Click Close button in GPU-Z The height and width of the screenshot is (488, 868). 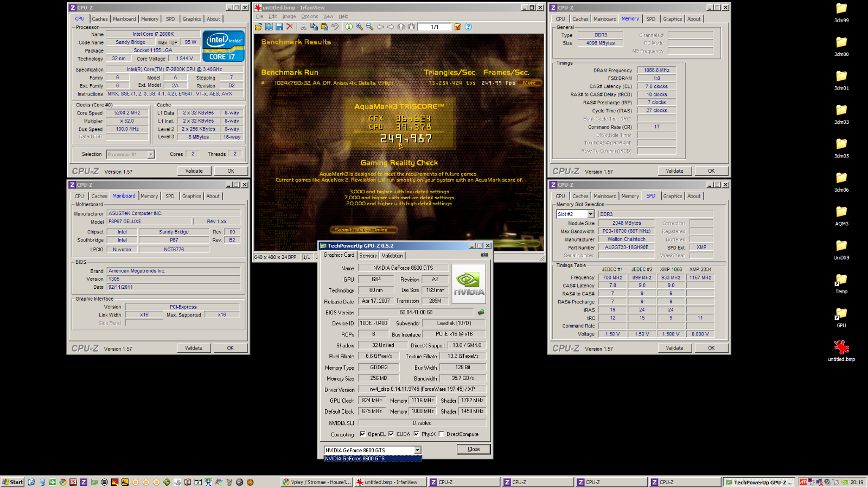[x=474, y=449]
